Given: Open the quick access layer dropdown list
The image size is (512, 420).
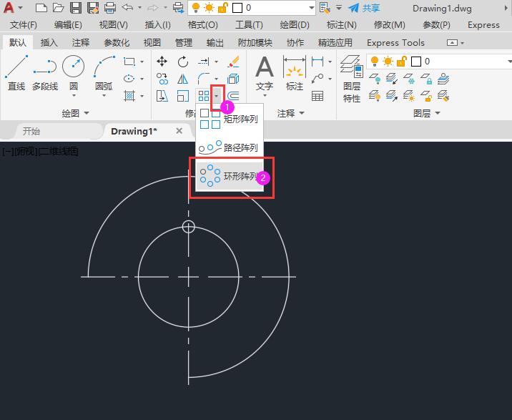Looking at the screenshot, I should (311, 8).
